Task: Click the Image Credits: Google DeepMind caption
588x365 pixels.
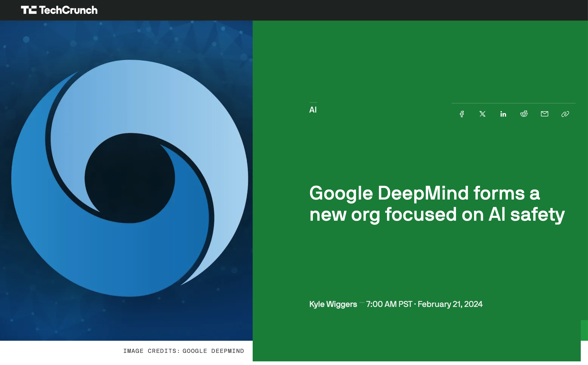Action: click(183, 351)
